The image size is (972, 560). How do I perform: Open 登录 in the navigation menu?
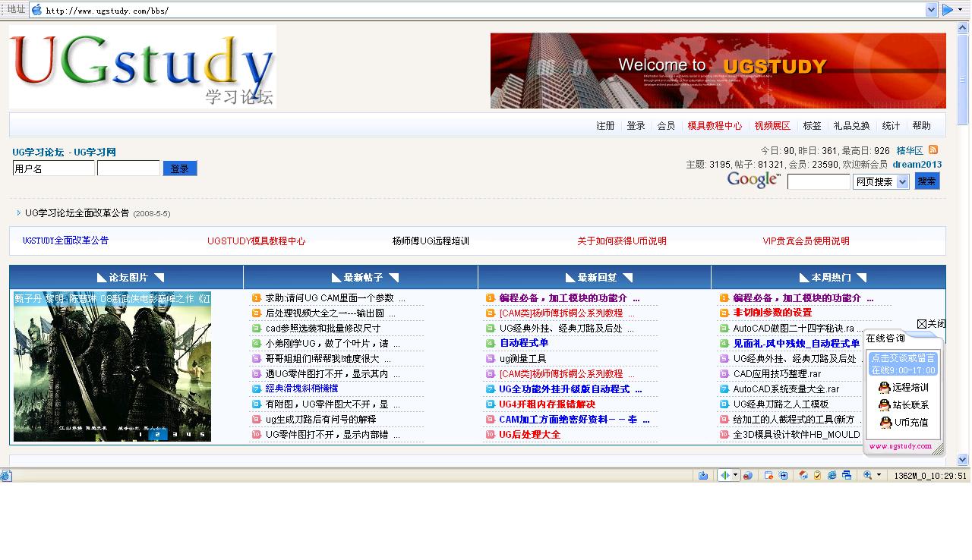click(636, 126)
